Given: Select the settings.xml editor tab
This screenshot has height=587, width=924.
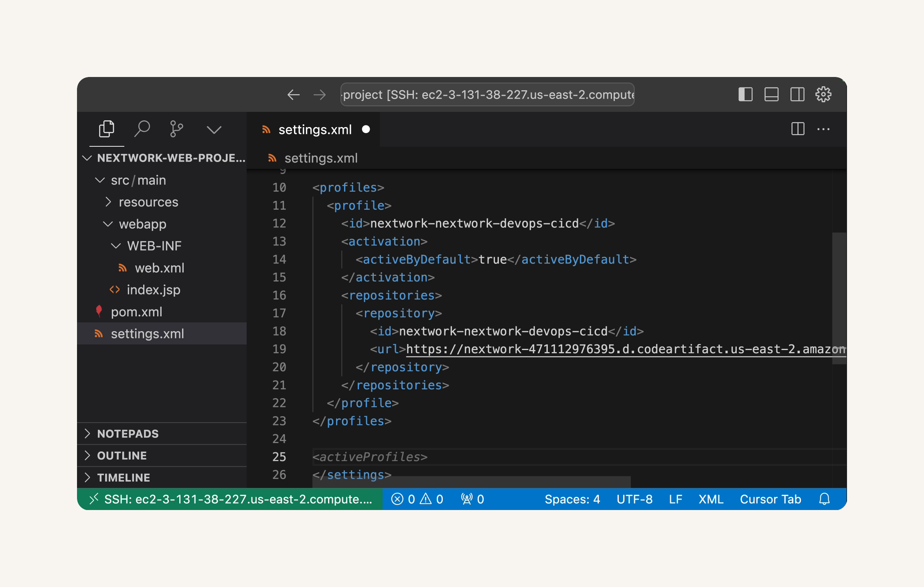Looking at the screenshot, I should (314, 130).
